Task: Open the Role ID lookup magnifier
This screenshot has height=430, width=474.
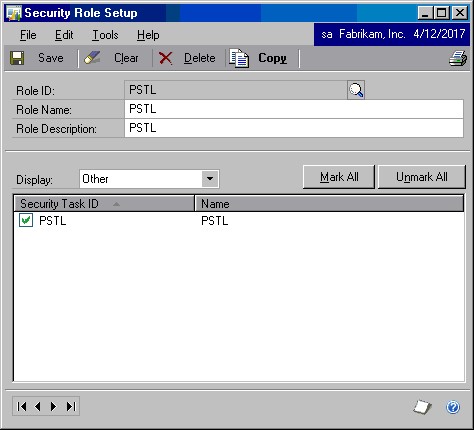Action: pyautogui.click(x=356, y=90)
